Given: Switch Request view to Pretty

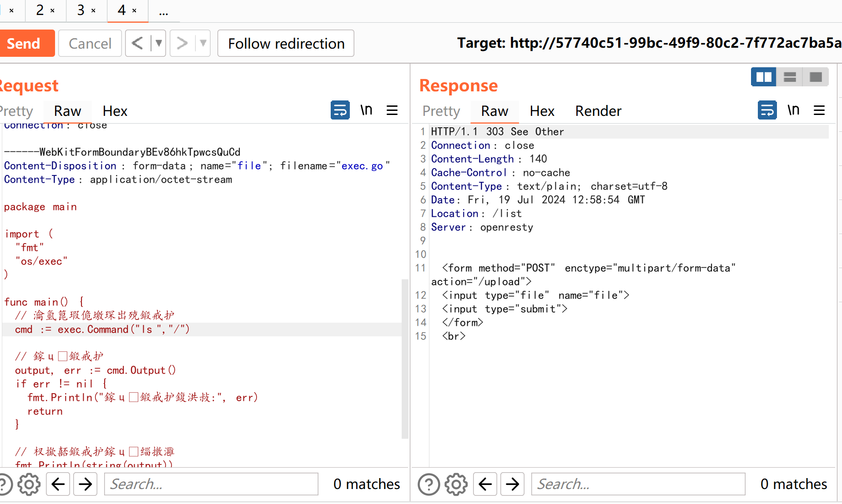Looking at the screenshot, I should [16, 111].
